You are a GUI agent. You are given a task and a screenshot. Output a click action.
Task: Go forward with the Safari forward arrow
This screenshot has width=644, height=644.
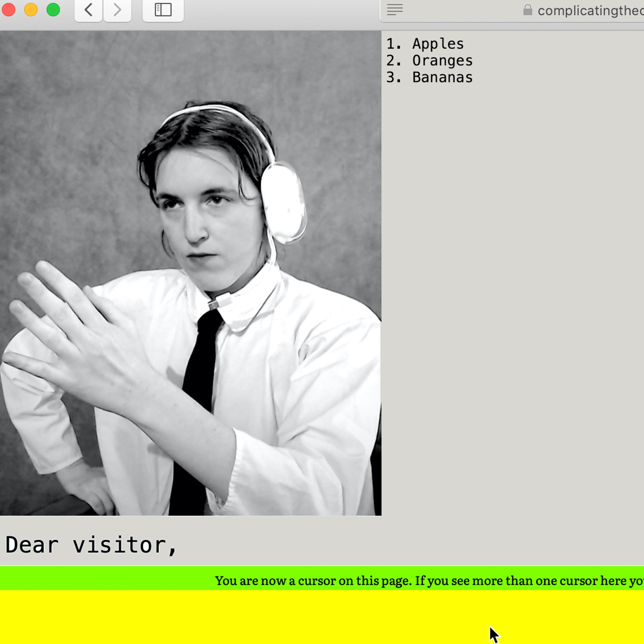(x=117, y=10)
